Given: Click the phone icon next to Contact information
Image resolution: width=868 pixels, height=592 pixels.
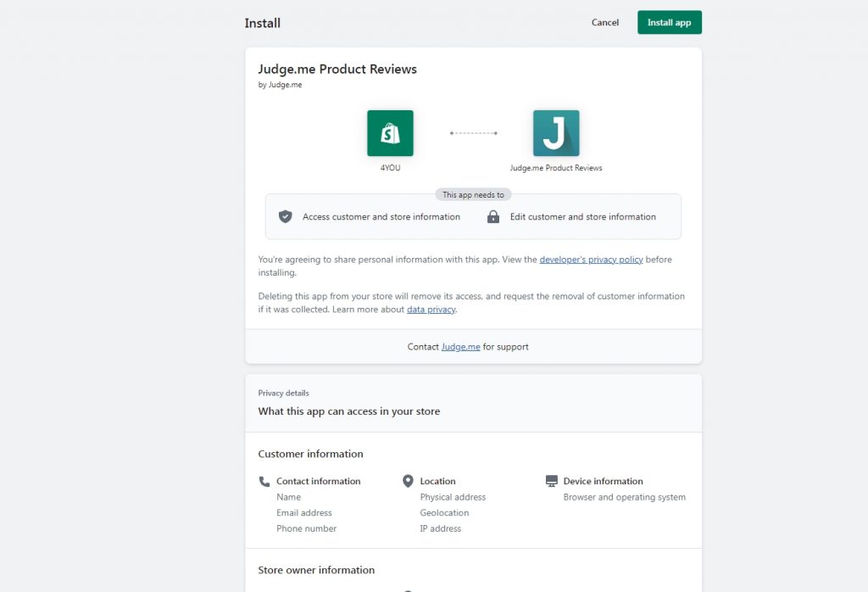Looking at the screenshot, I should (x=264, y=481).
